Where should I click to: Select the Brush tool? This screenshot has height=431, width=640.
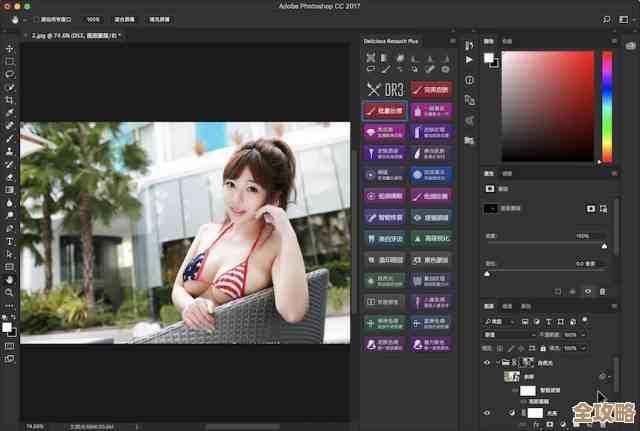click(x=9, y=138)
